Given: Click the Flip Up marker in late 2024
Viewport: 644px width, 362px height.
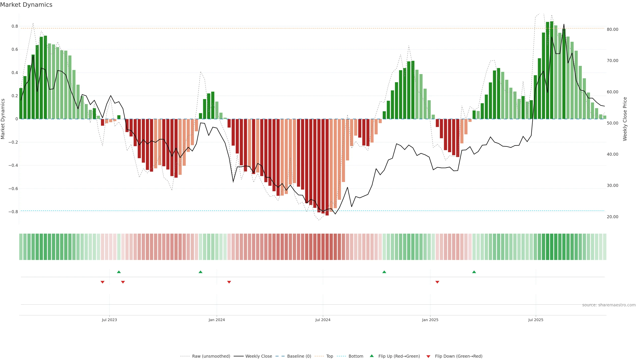Looking at the screenshot, I should tap(384, 272).
